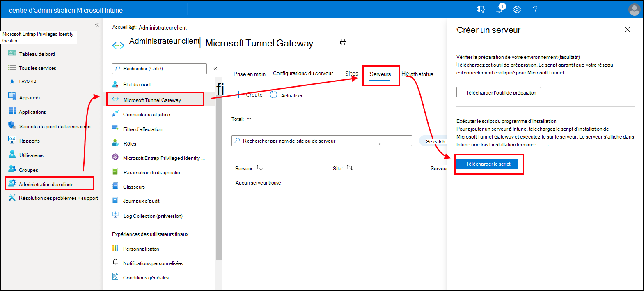This screenshot has height=291, width=644.
Task: Click the Notifications personnalisées bell icon
Action: pyautogui.click(x=115, y=262)
